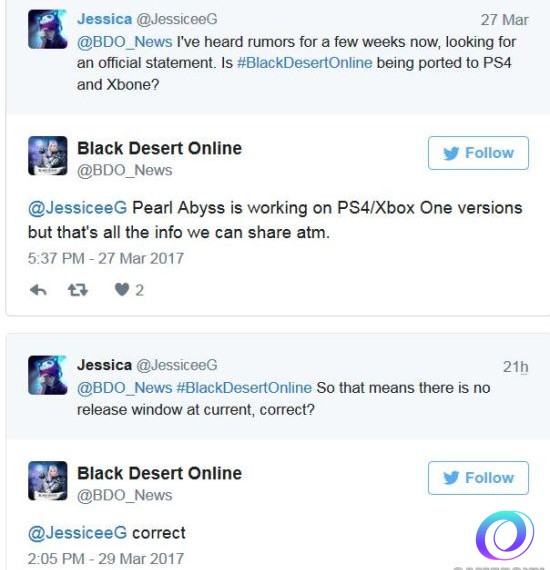The height and width of the screenshot is (570, 550).
Task: Open the @JessiceeG mention before Pearl Abyss
Action: (77, 208)
